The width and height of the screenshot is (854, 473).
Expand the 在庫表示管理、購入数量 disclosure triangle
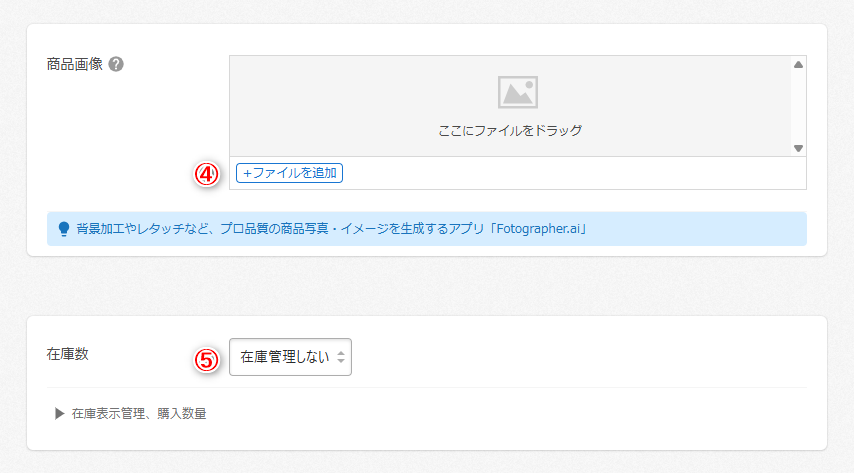click(x=59, y=413)
